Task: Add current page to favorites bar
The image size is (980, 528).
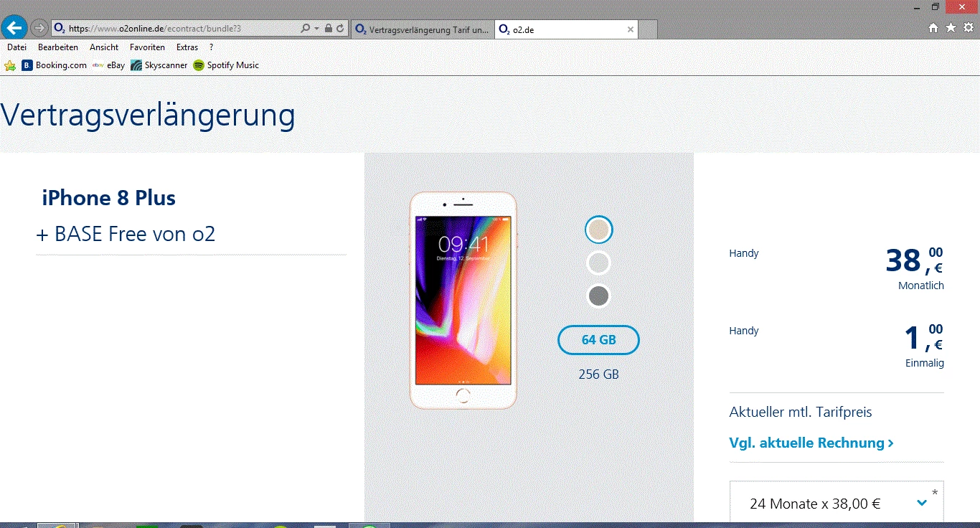Action: click(x=9, y=65)
